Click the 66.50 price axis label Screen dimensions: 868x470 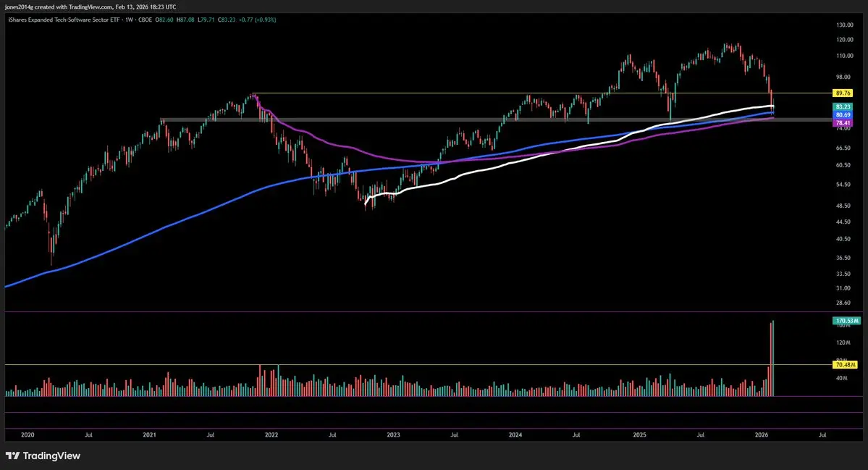coord(843,148)
